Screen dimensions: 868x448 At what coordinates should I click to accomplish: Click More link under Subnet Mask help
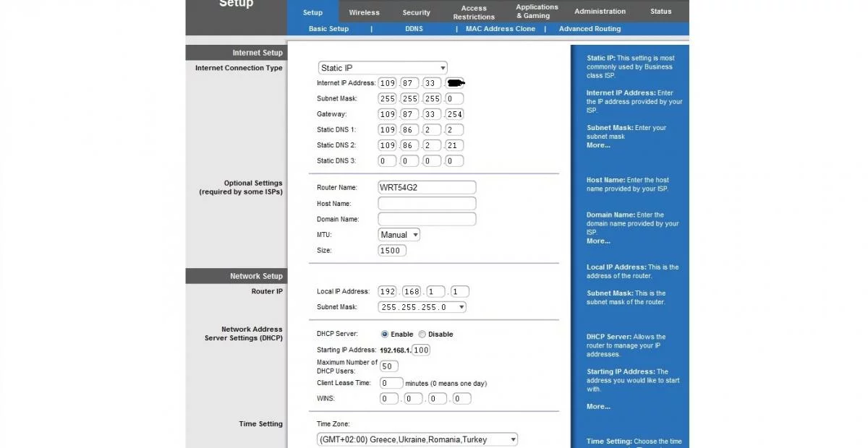tap(598, 145)
